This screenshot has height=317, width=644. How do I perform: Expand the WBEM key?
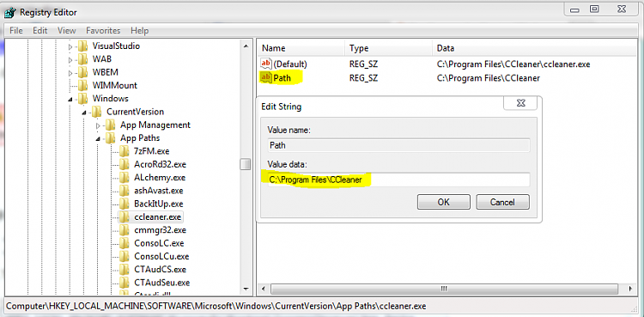[x=70, y=73]
